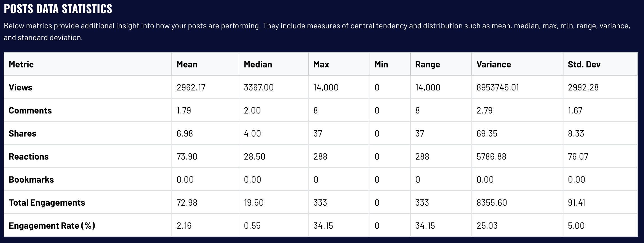The width and height of the screenshot is (644, 243).
Task: Click the Total Engagements std. dev 91.41
Action: 576,203
